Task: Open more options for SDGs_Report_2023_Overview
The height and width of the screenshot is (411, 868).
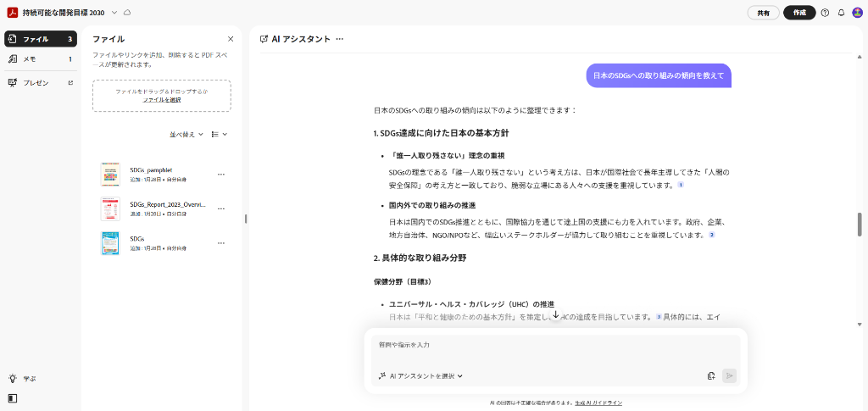Action: (x=221, y=209)
